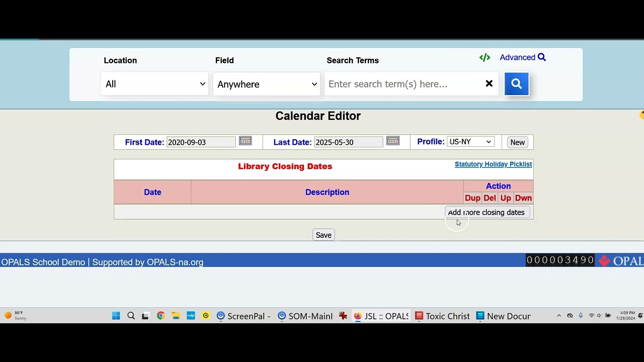The height and width of the screenshot is (362, 644).
Task: Open the green code brackets icon
Action: 485,57
